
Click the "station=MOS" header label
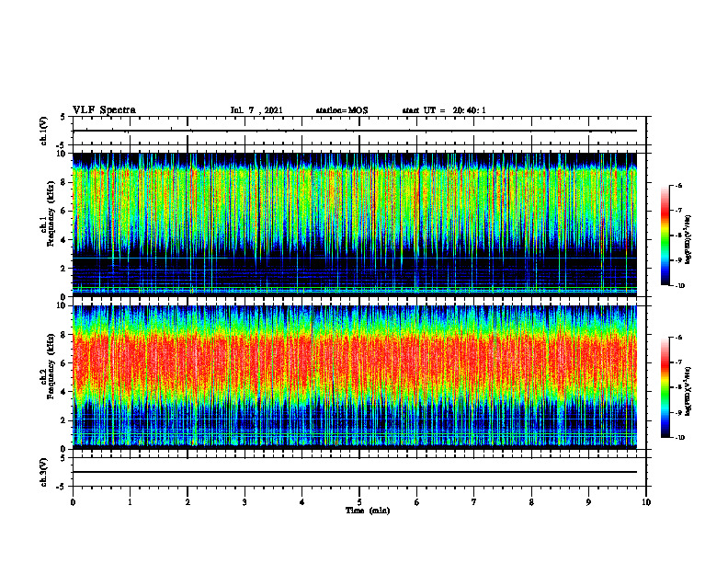click(342, 110)
